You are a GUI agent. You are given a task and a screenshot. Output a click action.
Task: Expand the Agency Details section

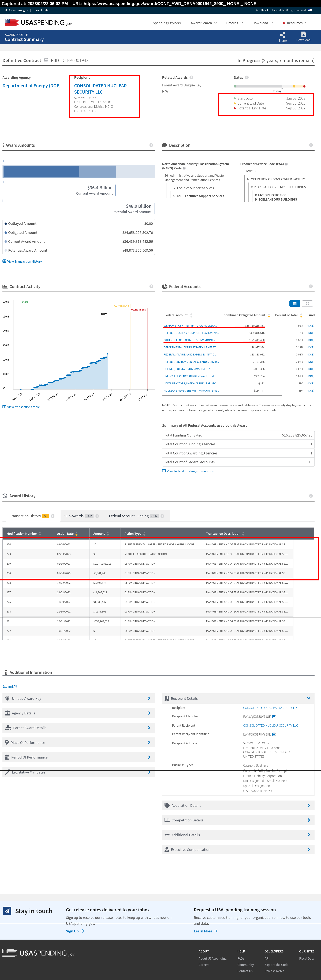pos(79,713)
